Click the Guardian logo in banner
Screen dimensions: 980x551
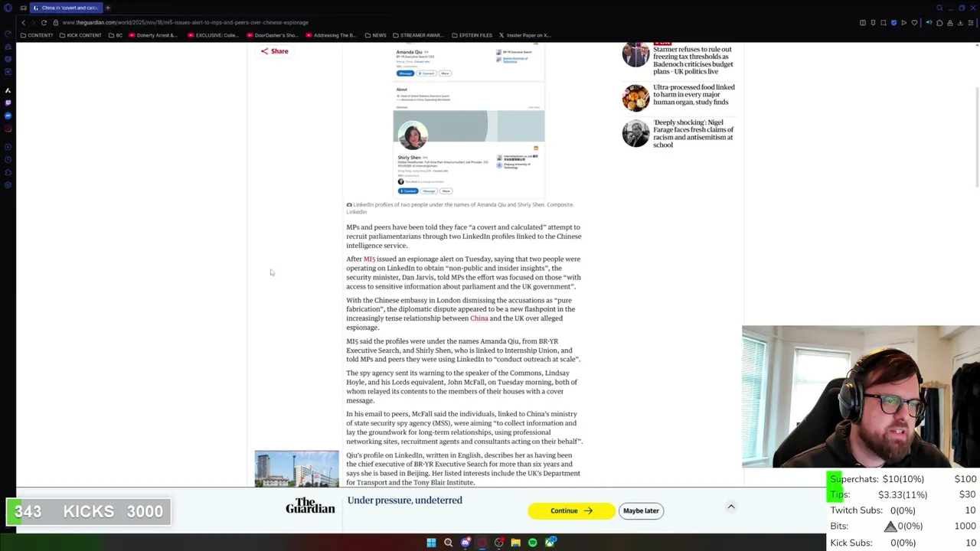(310, 506)
